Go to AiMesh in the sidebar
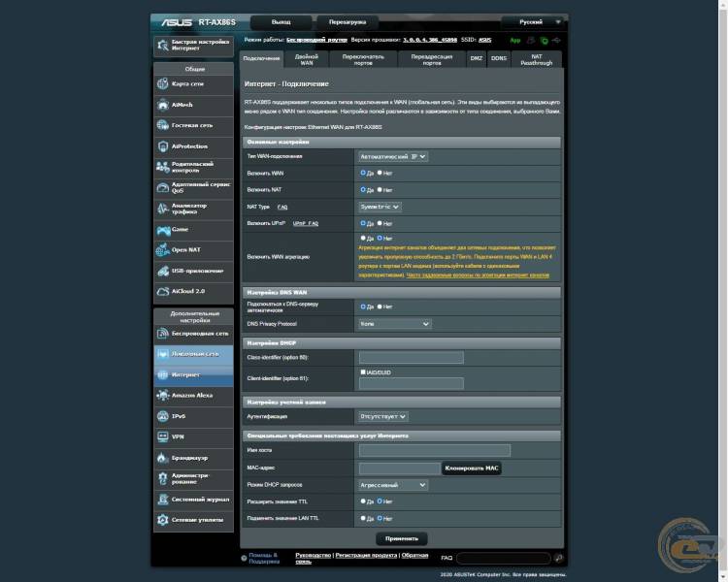The width and height of the screenshot is (728, 582). coord(193,105)
